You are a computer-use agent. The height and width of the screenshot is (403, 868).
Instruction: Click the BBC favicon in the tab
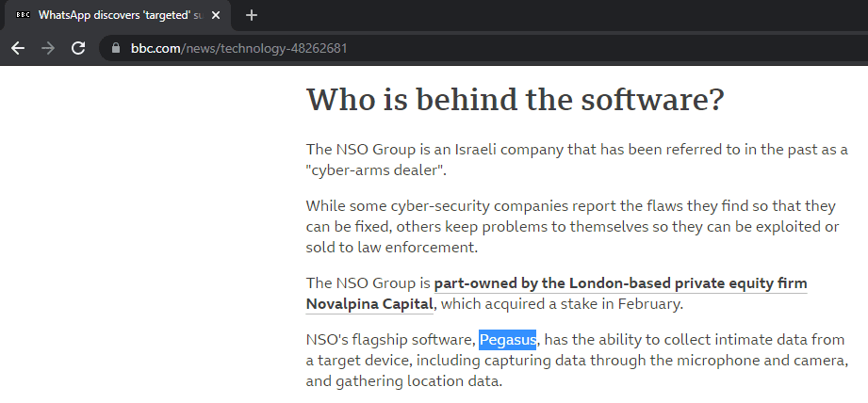click(23, 15)
